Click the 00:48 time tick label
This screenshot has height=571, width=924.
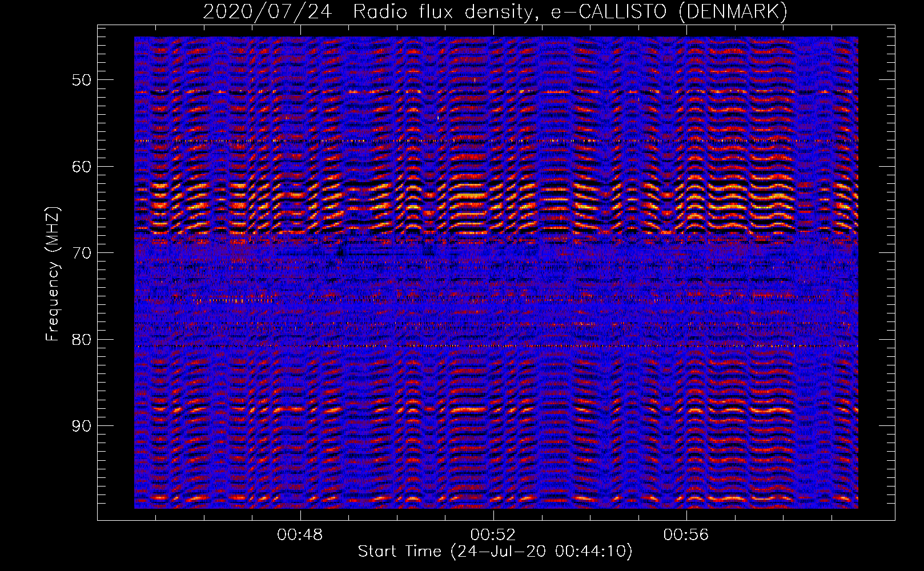point(300,534)
